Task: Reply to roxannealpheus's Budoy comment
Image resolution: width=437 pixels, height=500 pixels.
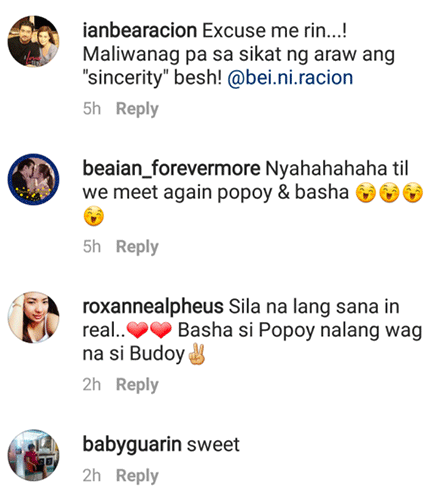Action: [137, 385]
